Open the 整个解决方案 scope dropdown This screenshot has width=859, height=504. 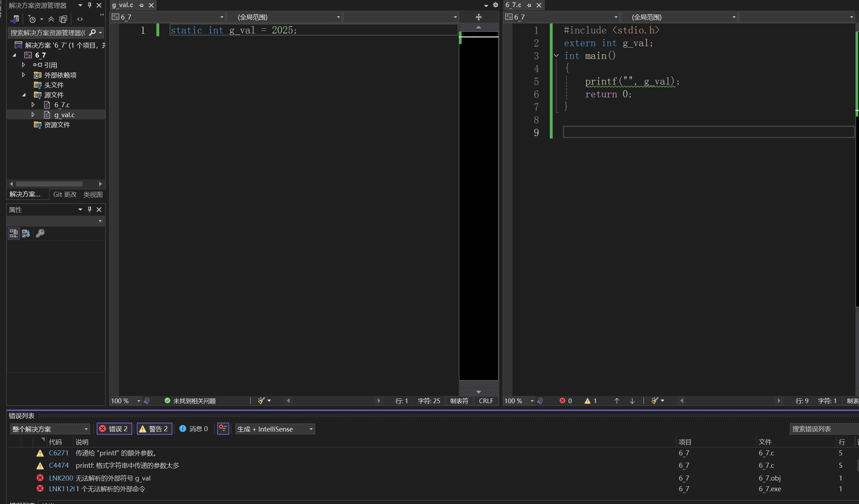50,429
